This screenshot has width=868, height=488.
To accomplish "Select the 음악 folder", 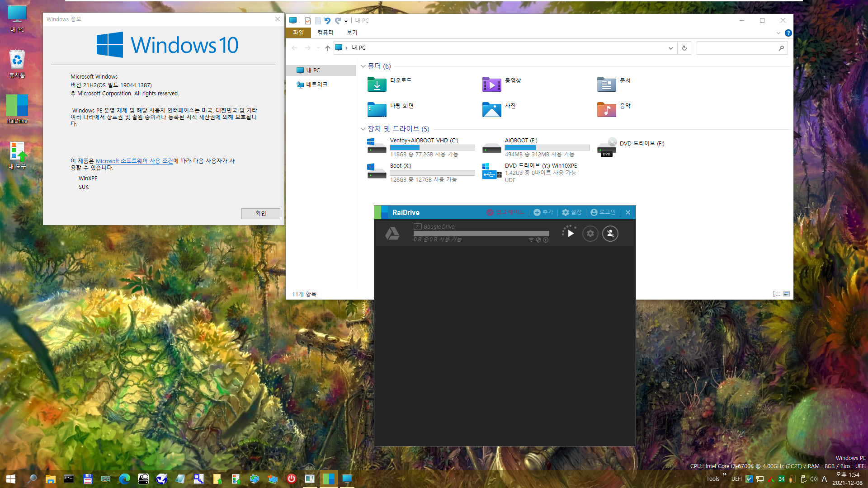I will click(x=614, y=109).
